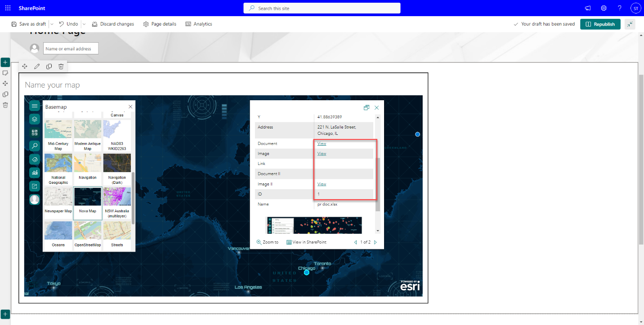644x325 pixels.
Task: Dock the popup using the dock icon
Action: coord(367,107)
